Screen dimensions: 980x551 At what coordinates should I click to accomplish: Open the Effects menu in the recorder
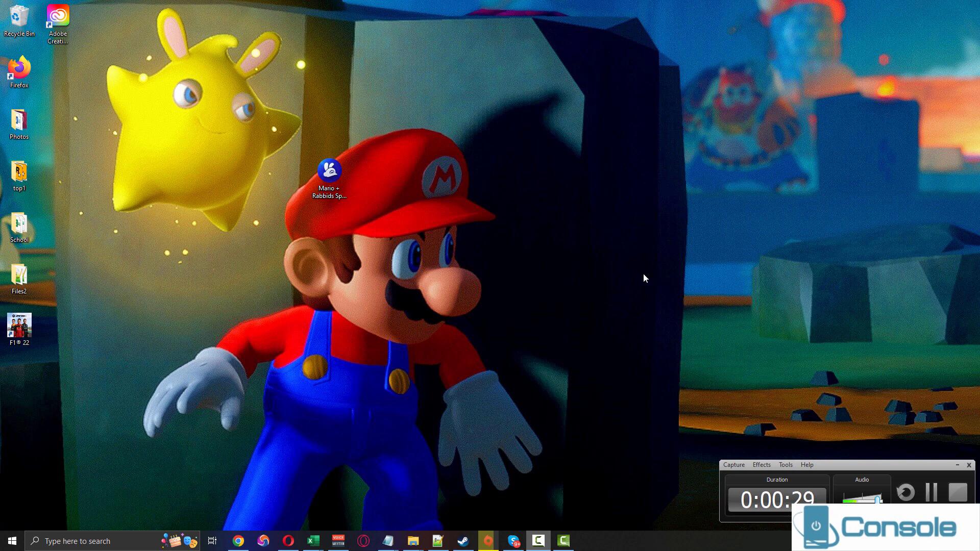click(761, 465)
